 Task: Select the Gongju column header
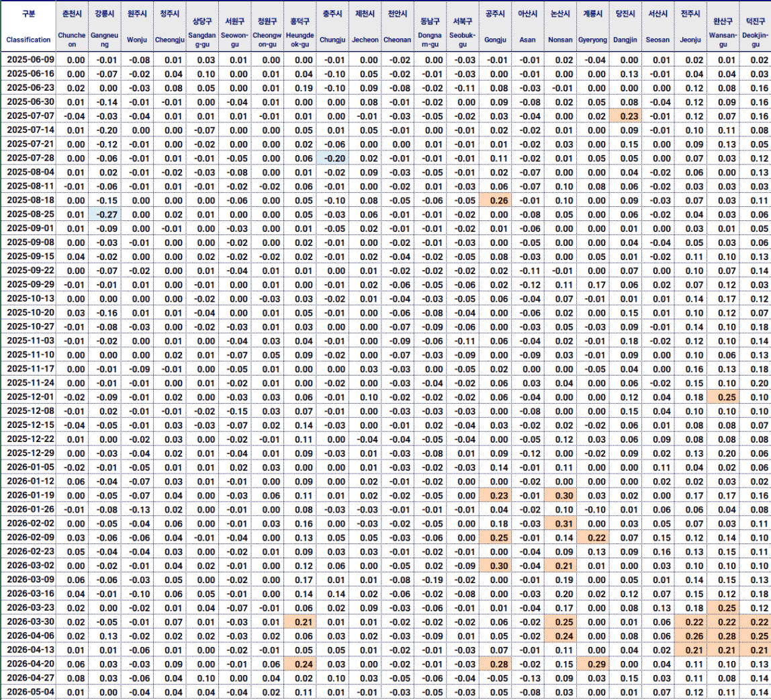click(x=495, y=26)
